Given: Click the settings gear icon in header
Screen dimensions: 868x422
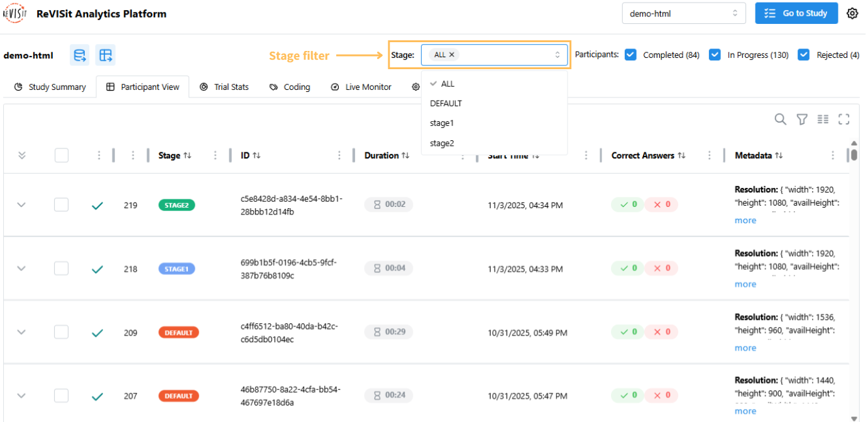Looking at the screenshot, I should tap(852, 13).
